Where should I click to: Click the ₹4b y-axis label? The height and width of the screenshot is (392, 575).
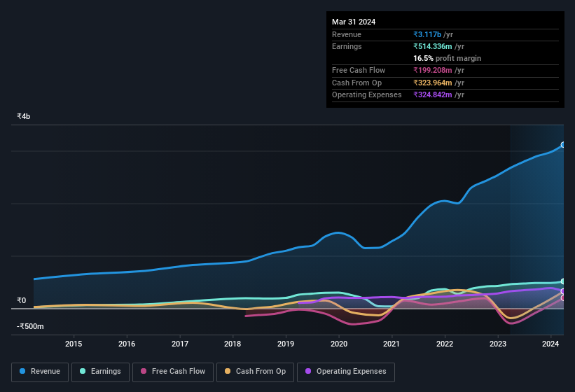24,116
